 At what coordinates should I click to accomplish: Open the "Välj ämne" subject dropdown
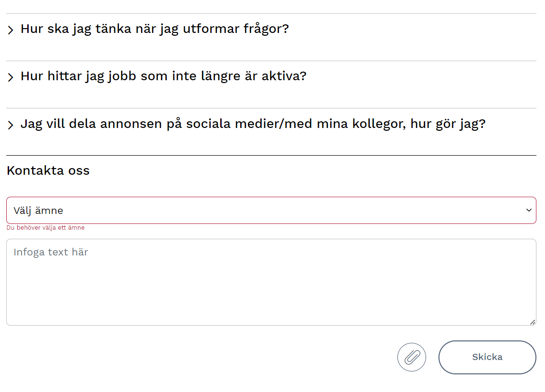[271, 210]
